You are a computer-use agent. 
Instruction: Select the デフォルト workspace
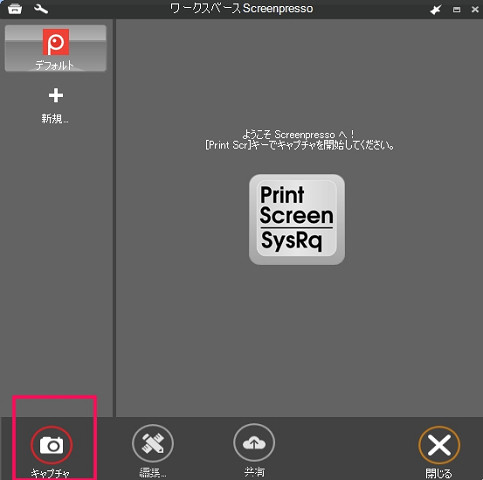(x=56, y=48)
